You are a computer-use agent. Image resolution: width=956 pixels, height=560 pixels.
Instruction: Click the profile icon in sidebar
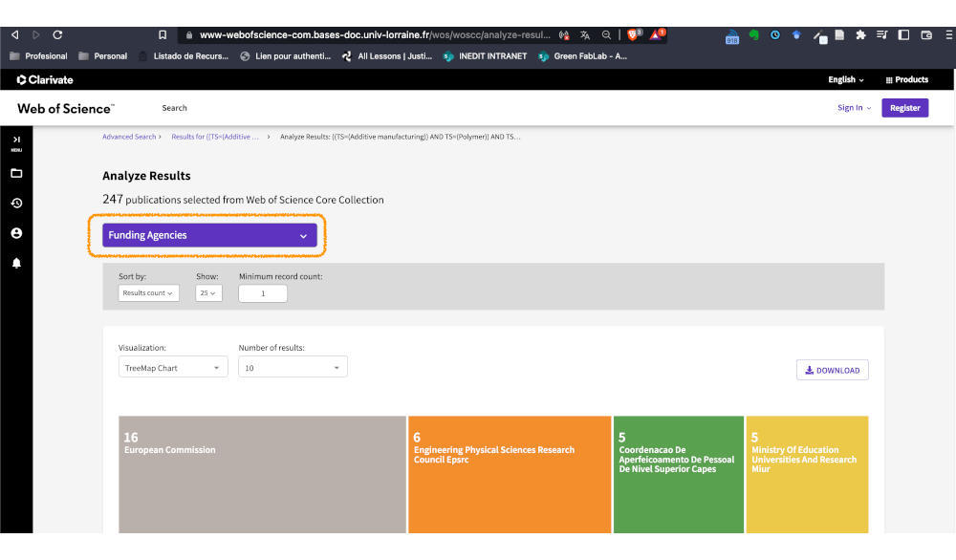tap(16, 233)
